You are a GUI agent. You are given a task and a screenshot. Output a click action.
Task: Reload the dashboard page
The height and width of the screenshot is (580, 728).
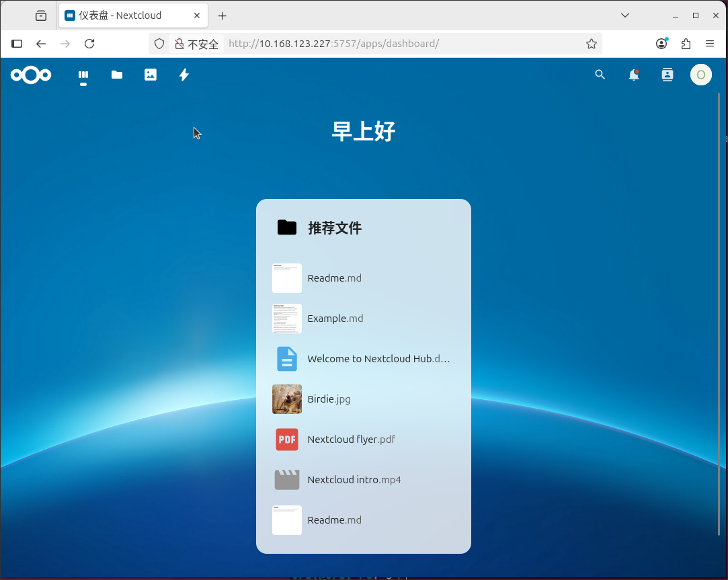point(89,44)
